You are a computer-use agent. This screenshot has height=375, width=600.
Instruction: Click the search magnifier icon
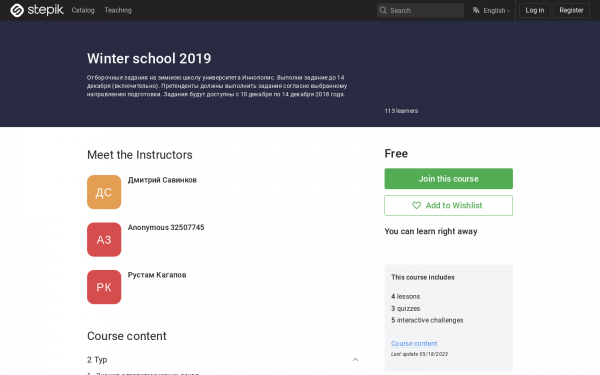click(383, 10)
